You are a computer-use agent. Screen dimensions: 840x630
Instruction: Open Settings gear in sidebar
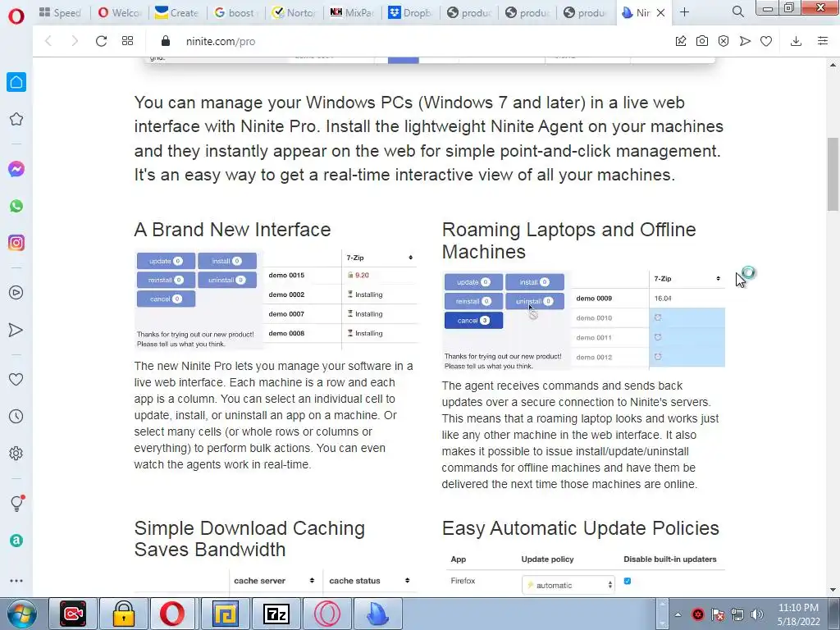[16, 453]
